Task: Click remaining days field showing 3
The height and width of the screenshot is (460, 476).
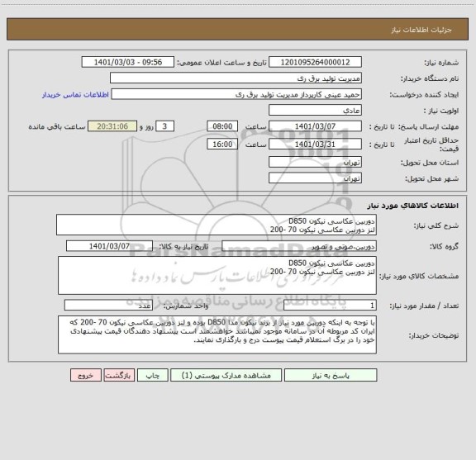Action: [x=164, y=126]
